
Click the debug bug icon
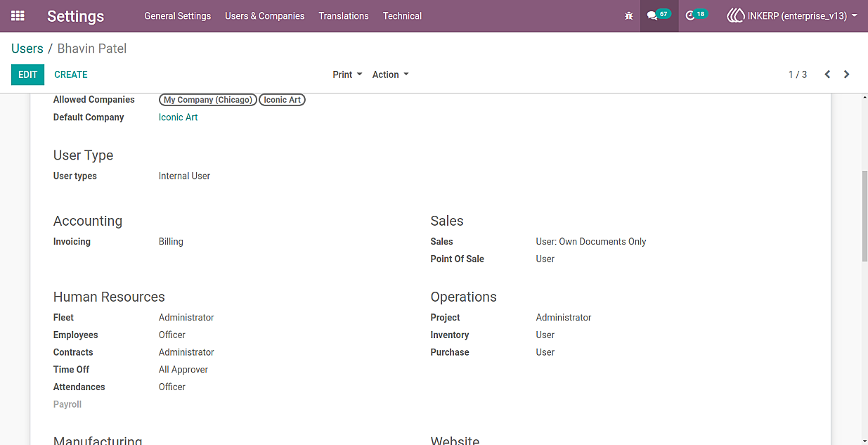629,15
